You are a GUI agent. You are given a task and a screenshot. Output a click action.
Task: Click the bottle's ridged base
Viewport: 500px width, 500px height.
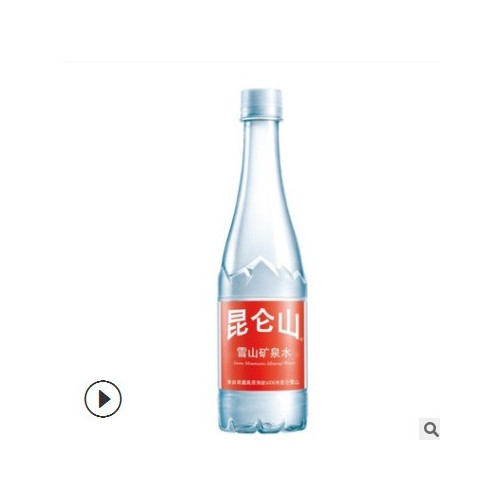point(262,424)
